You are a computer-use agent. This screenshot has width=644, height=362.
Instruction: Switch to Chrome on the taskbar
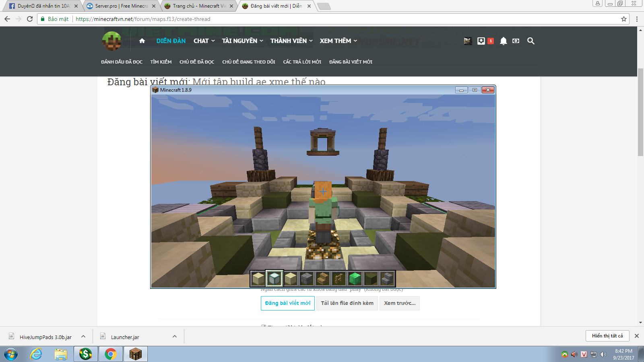tap(111, 354)
